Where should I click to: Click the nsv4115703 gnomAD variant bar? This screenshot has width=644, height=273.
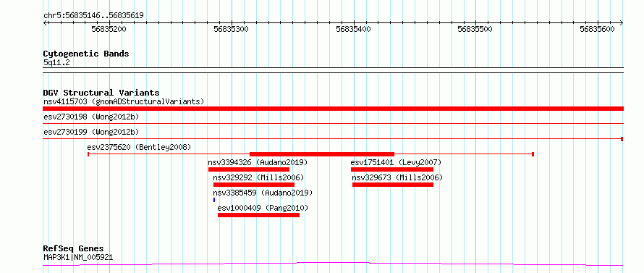click(333, 109)
